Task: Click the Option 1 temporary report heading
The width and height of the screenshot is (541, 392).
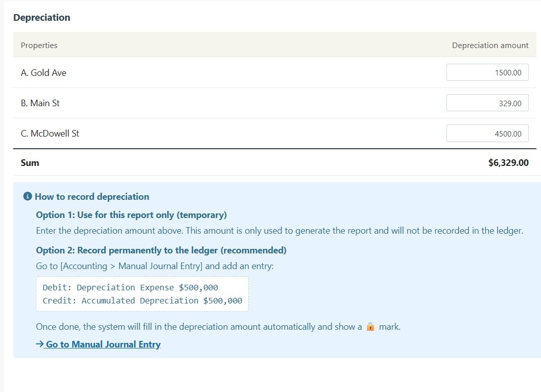Action: tap(131, 215)
